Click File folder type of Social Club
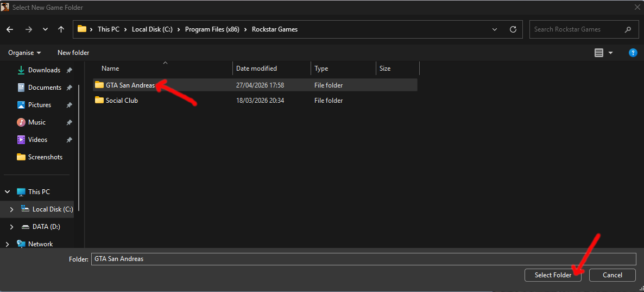The width and height of the screenshot is (644, 292). click(329, 101)
